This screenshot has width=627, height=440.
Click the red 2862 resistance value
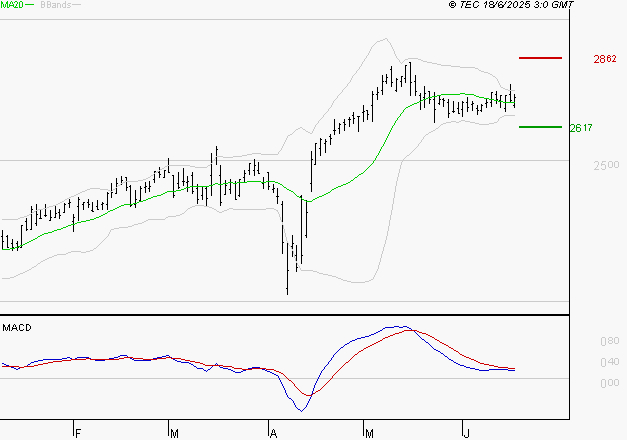point(605,59)
